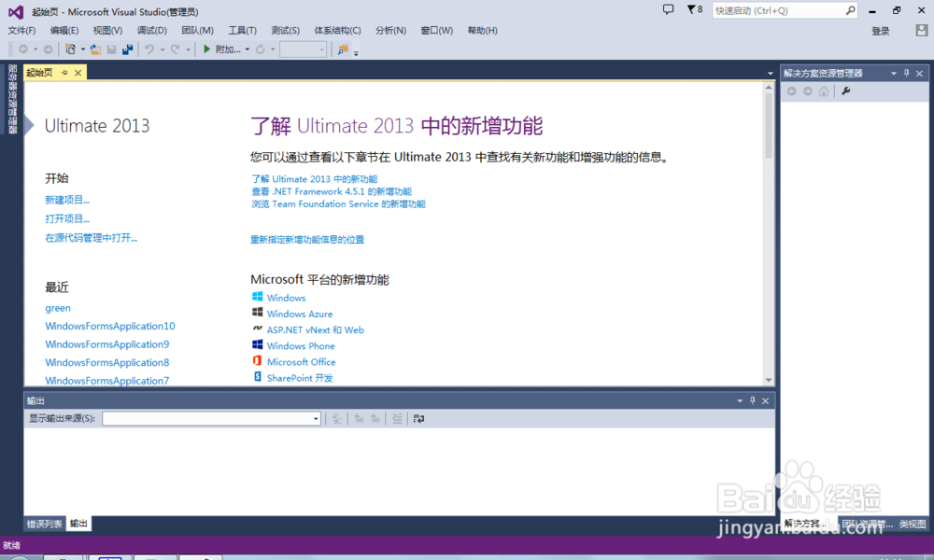This screenshot has width=934, height=560.
Task: Open toolbar overflow options arrow
Action: 356,53
